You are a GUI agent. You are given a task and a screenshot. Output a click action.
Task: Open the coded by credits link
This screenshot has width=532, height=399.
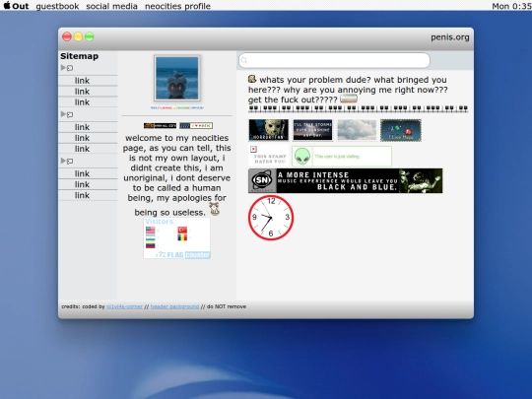124,306
